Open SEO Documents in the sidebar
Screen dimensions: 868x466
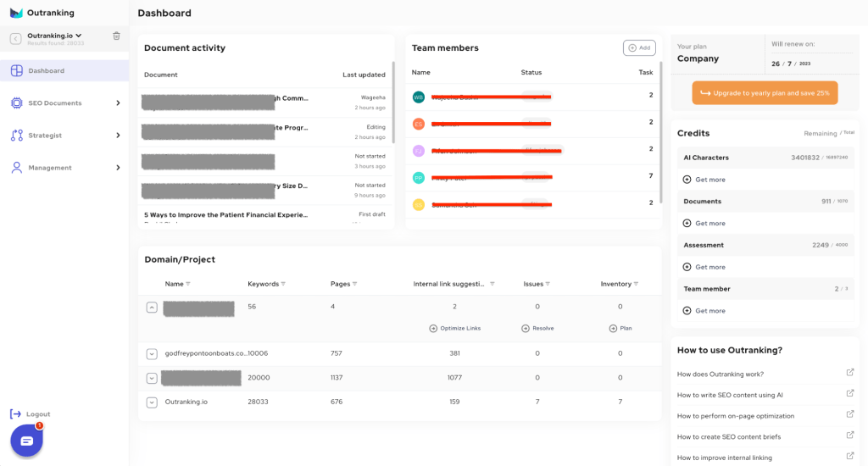(x=64, y=103)
